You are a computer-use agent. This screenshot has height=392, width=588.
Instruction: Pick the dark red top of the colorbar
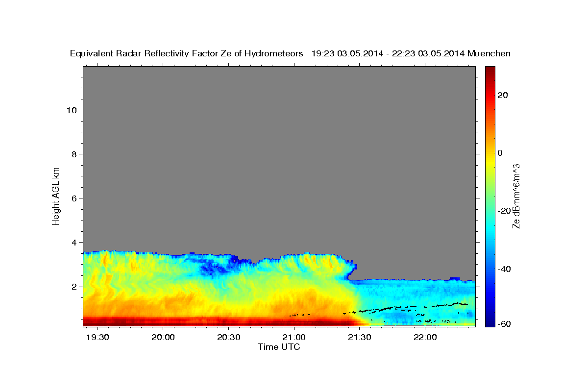pyautogui.click(x=490, y=71)
